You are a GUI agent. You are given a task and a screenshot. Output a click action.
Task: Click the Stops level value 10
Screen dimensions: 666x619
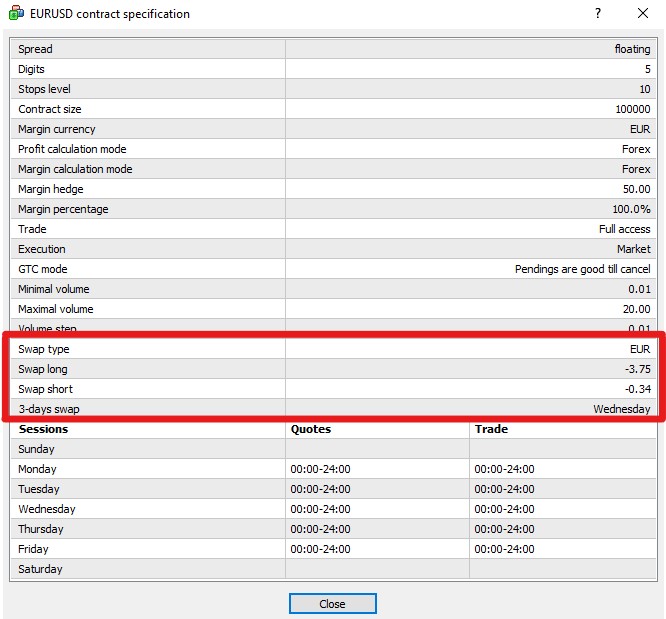pos(644,89)
